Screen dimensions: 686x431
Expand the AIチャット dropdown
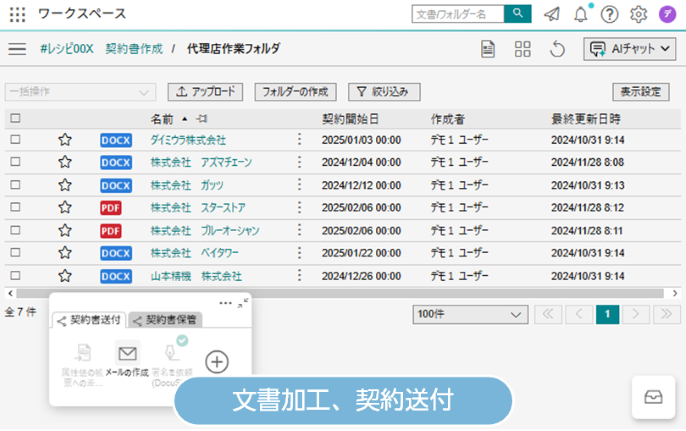tap(630, 49)
